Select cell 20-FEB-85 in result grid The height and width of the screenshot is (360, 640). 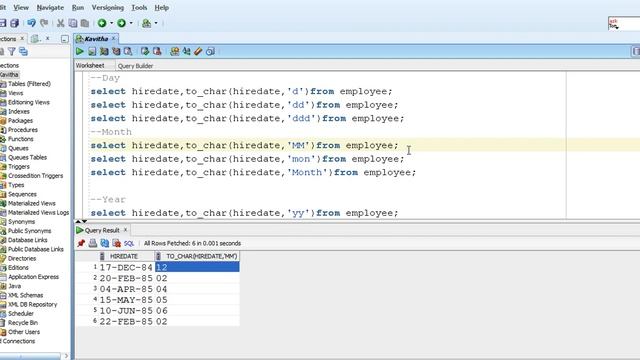coord(126,278)
